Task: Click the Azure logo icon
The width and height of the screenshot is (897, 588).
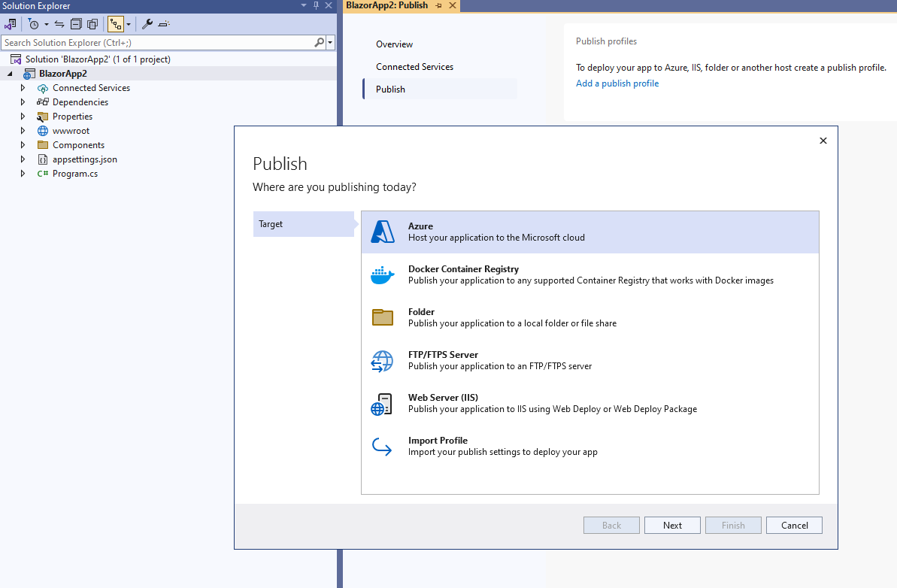Action: [383, 232]
